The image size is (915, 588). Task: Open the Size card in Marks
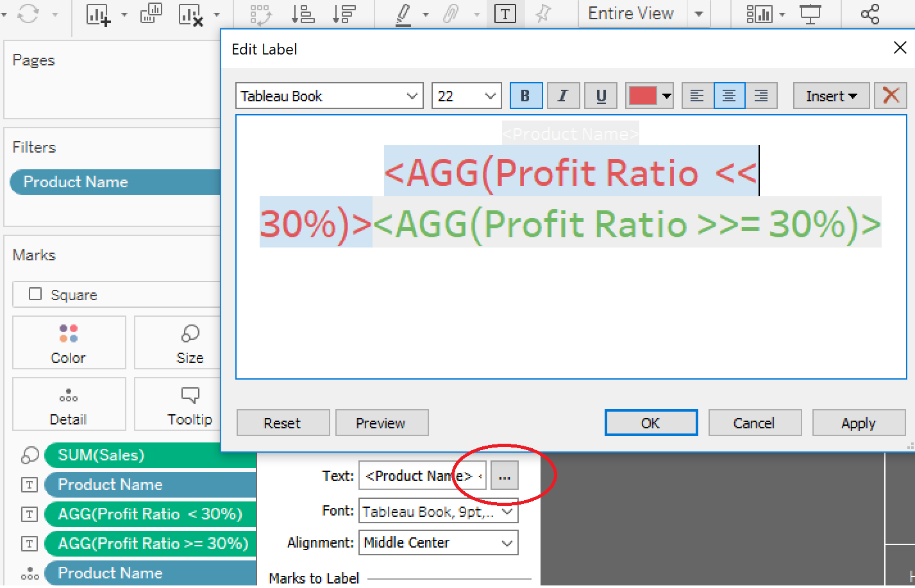[190, 342]
